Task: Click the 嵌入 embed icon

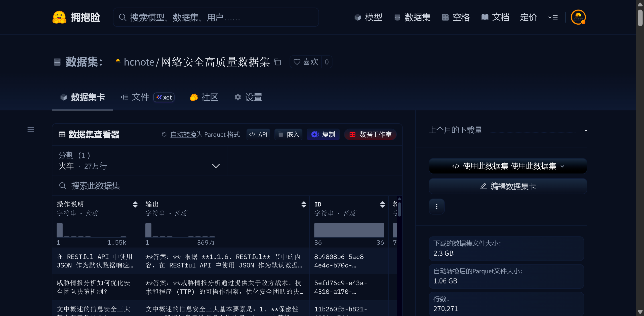Action: pos(281,134)
